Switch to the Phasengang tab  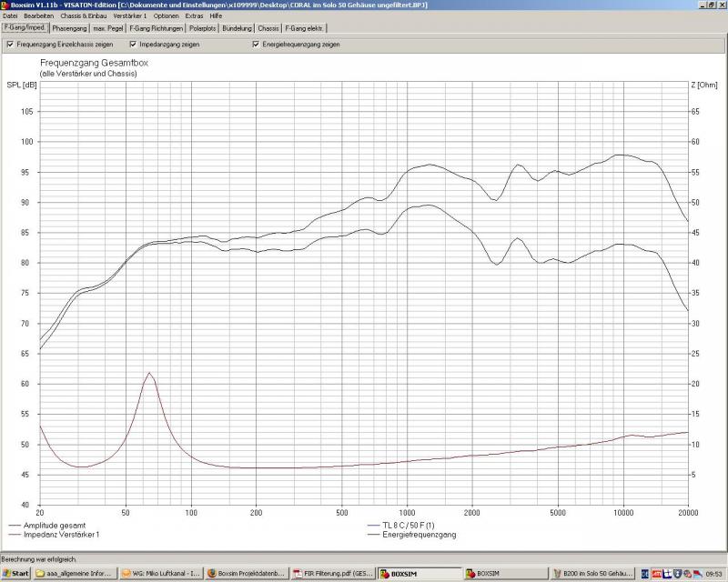(x=68, y=28)
